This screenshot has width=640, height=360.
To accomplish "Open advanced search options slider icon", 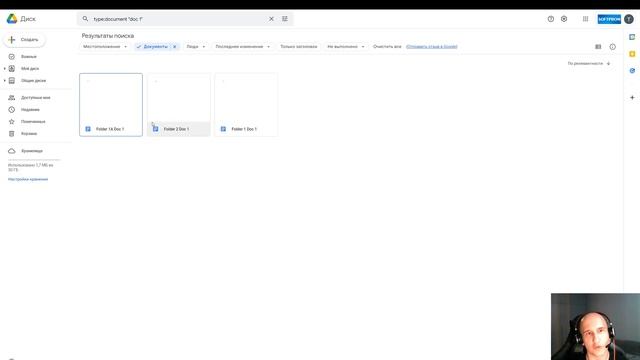I will pyautogui.click(x=285, y=19).
